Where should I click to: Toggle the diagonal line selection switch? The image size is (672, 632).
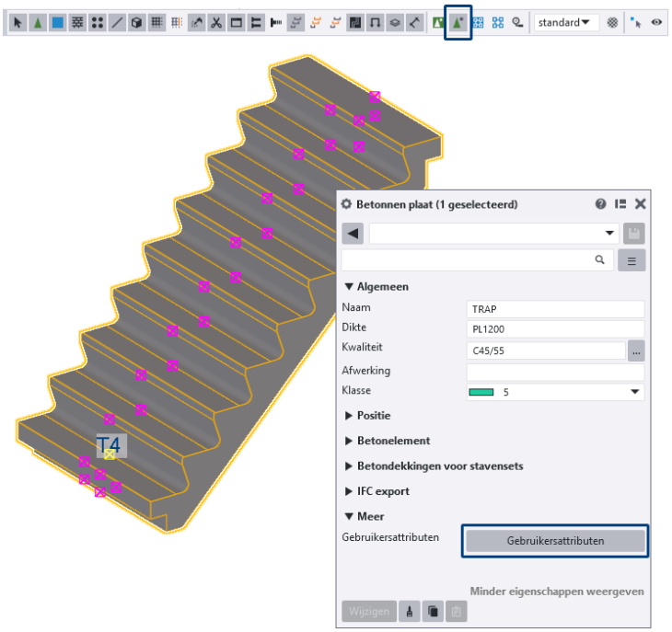[117, 22]
